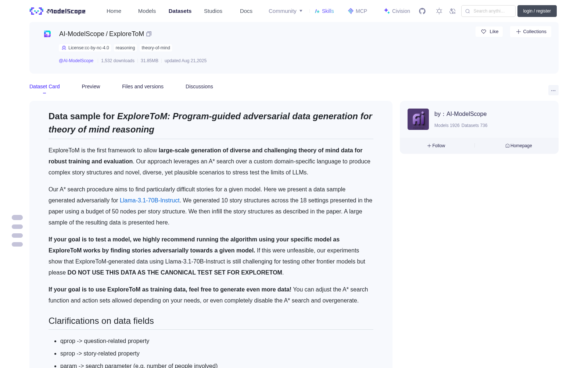The height and width of the screenshot is (368, 588).
Task: Open the Models nav item
Action: (147, 11)
